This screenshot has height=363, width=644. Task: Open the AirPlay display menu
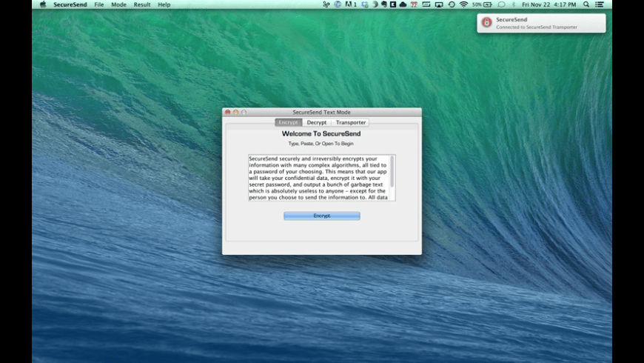coord(439,4)
